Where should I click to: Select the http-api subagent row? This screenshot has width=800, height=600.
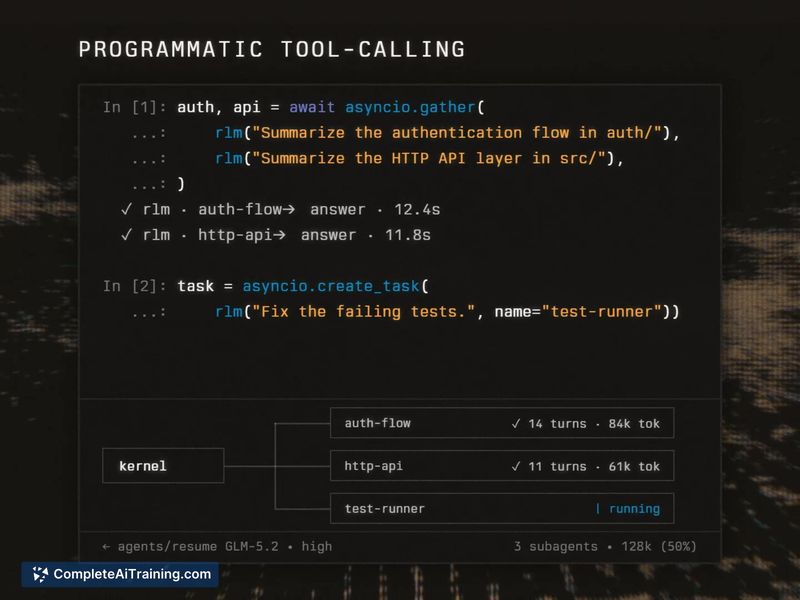pos(502,466)
